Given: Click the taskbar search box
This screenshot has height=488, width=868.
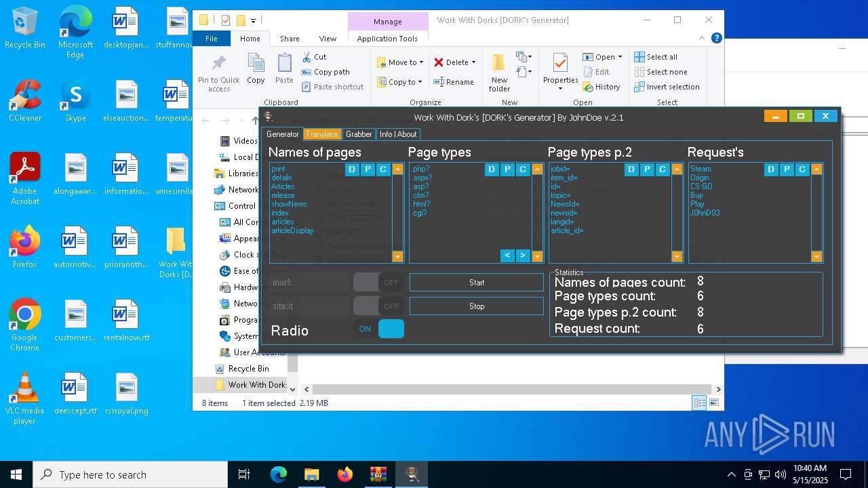Looking at the screenshot, I should (x=130, y=474).
